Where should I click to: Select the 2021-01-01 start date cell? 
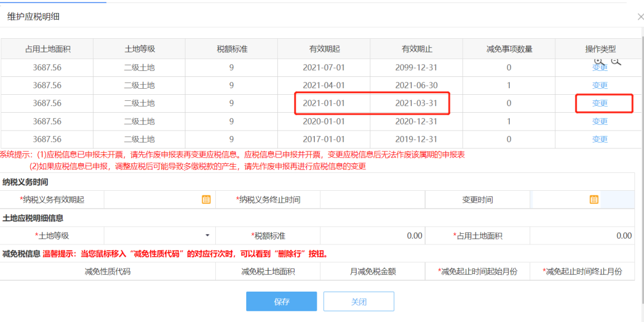(324, 104)
